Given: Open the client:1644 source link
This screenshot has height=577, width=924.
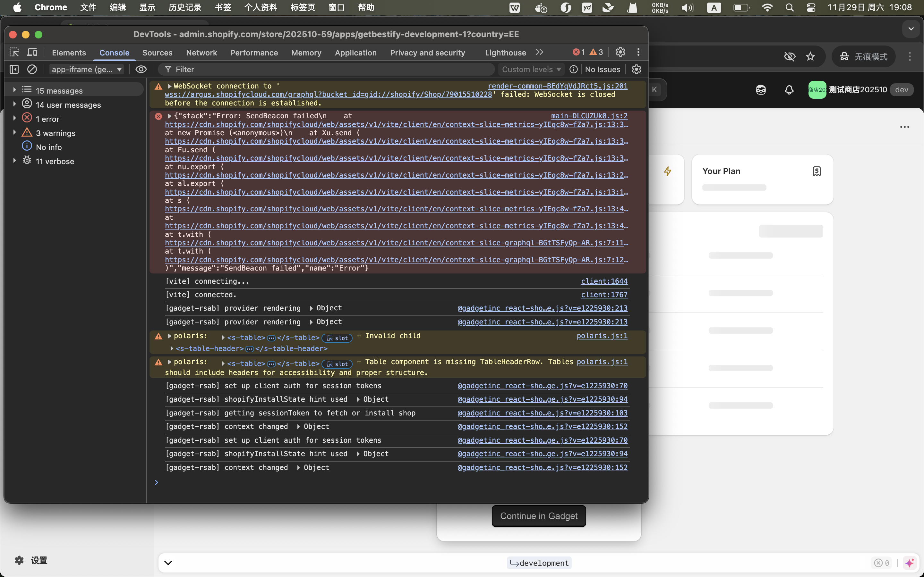Looking at the screenshot, I should 604,281.
